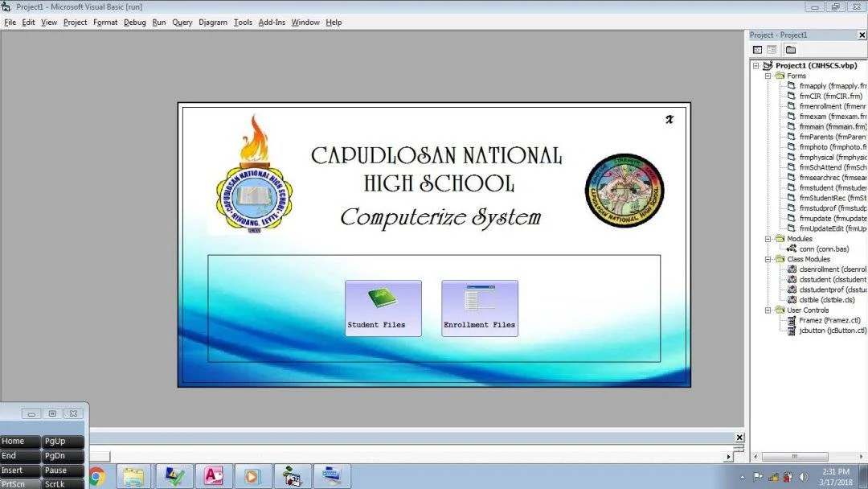Open the File menu
Viewport: 868px width, 489px height.
pos(10,23)
